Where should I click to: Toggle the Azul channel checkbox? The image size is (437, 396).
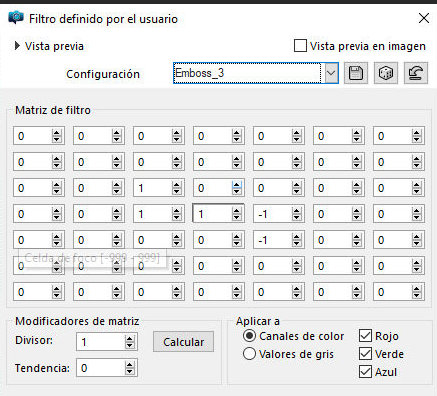365,372
